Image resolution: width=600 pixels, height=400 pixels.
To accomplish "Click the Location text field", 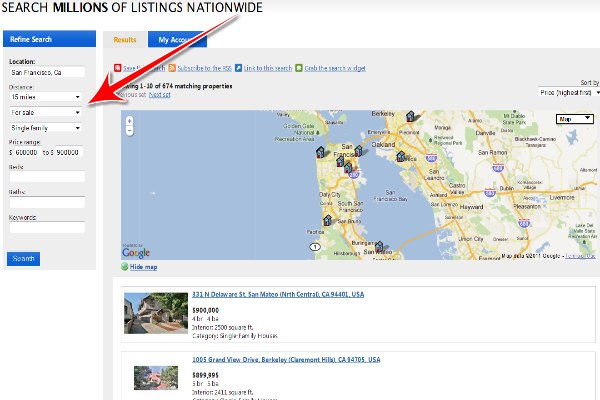I will click(46, 73).
